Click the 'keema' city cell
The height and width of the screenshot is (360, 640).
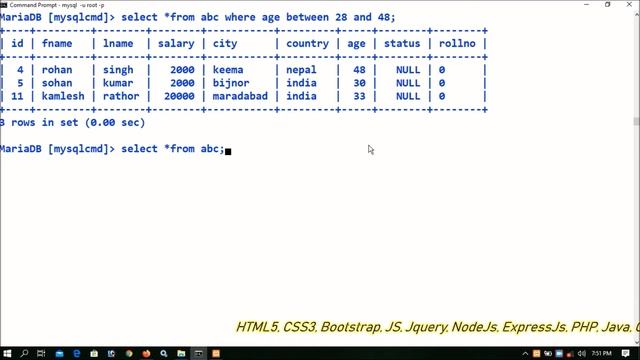[x=228, y=70]
